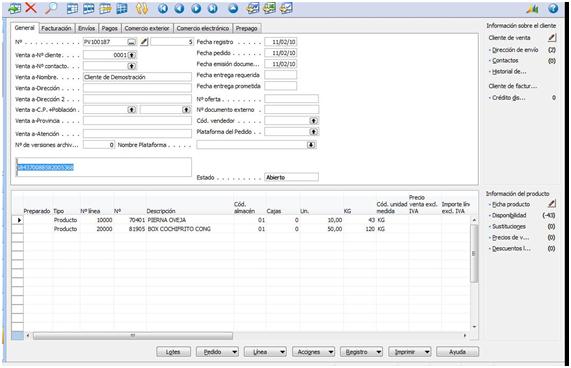Select the Comercio electrónico tab
The image size is (571, 368).
[x=203, y=28]
